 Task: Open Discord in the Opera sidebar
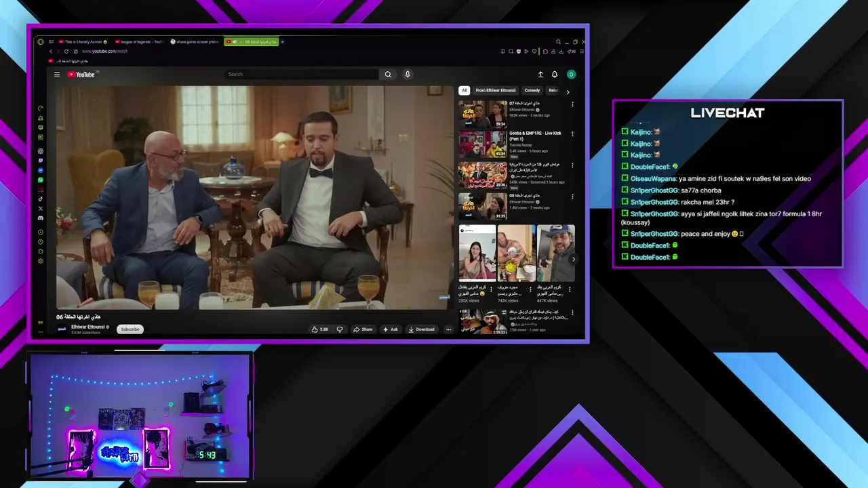[41, 218]
